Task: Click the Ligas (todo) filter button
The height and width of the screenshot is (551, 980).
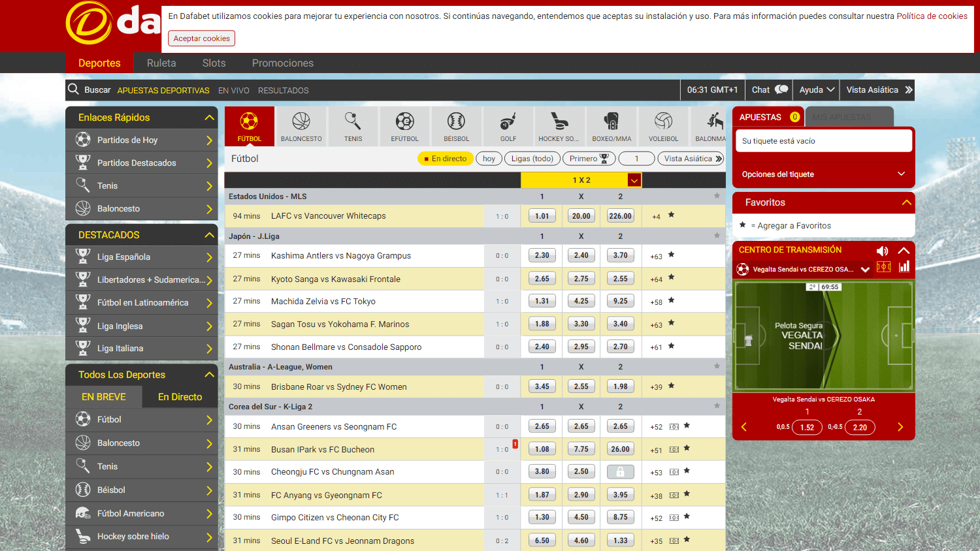Action: (x=532, y=159)
